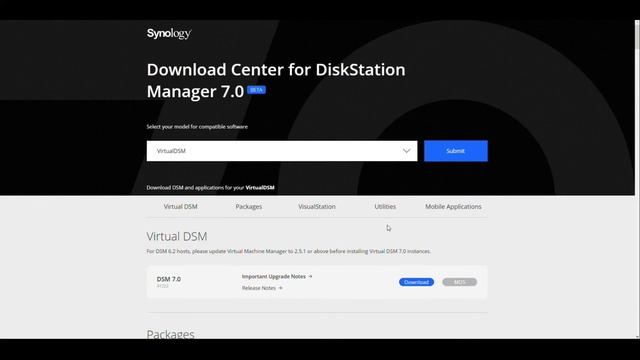Click the Download Center page title
The image size is (640, 360).
276,80
